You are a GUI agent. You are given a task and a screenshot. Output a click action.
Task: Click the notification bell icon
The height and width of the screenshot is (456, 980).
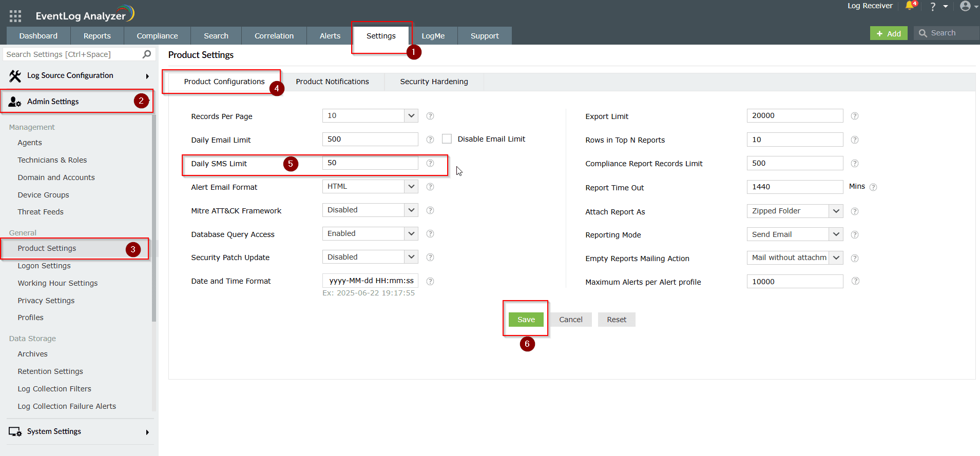pos(910,6)
